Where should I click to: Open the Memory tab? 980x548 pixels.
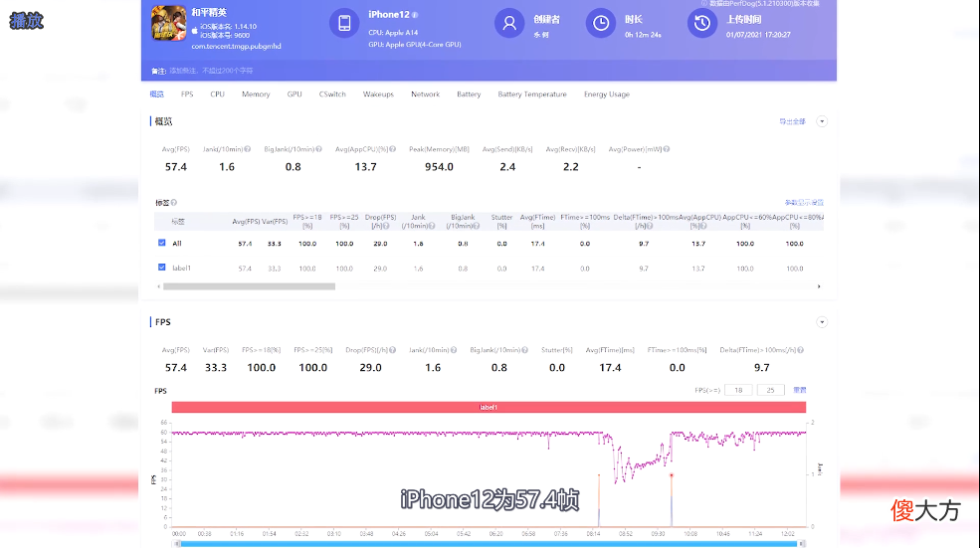256,94
